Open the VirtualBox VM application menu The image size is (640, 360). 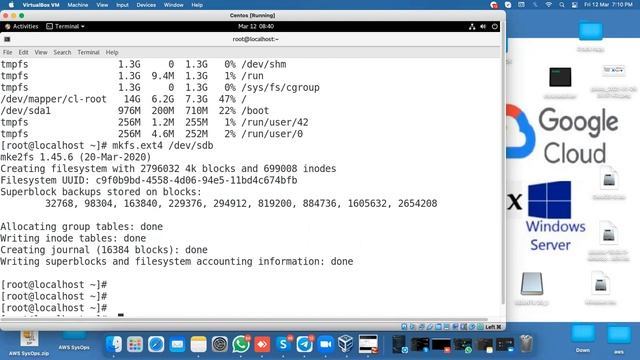point(41,5)
